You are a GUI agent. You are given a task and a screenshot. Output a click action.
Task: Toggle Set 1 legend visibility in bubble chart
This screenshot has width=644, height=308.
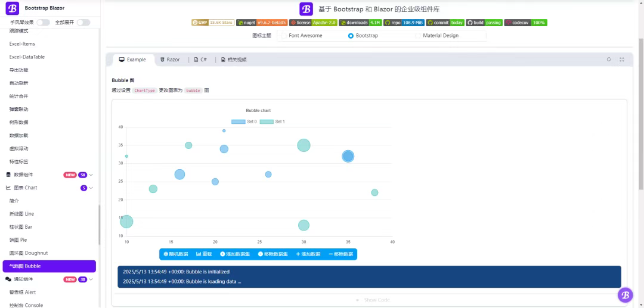coord(273,122)
